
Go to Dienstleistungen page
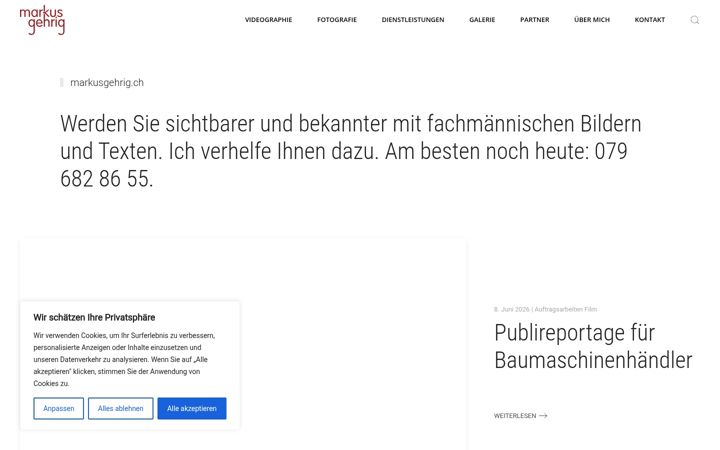[x=413, y=20]
